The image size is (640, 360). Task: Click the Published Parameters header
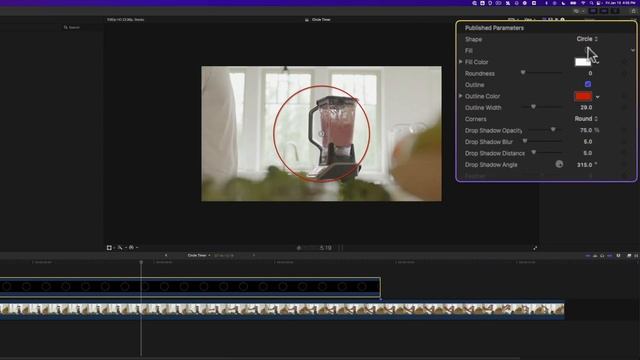point(494,28)
